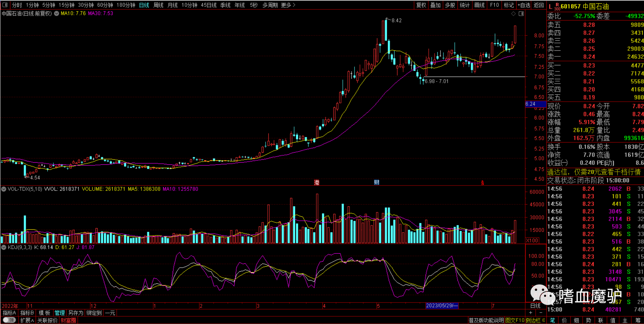The width and height of the screenshot is (644, 325).
Task: Select the 季线 quarterly period tab
Action: pyautogui.click(x=225, y=5)
